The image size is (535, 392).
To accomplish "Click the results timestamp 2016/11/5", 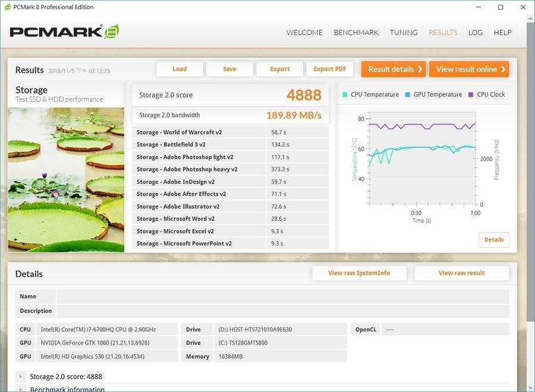I will (x=79, y=71).
